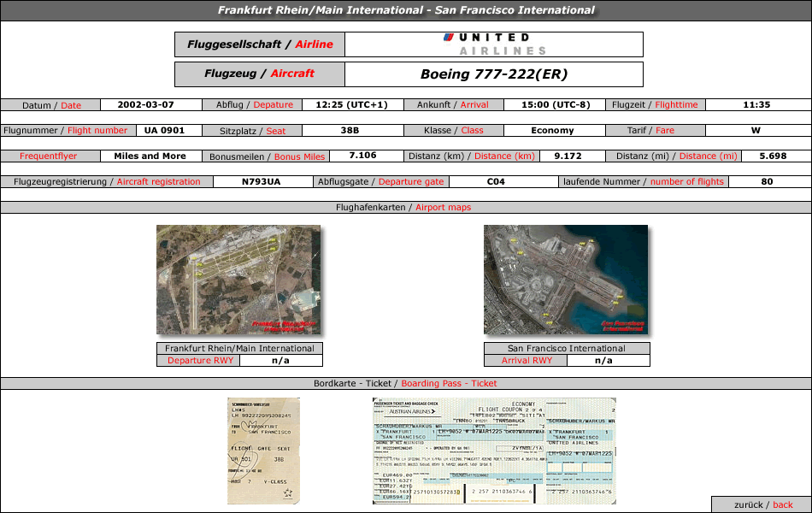Click the Arrival RWY label

point(527,360)
